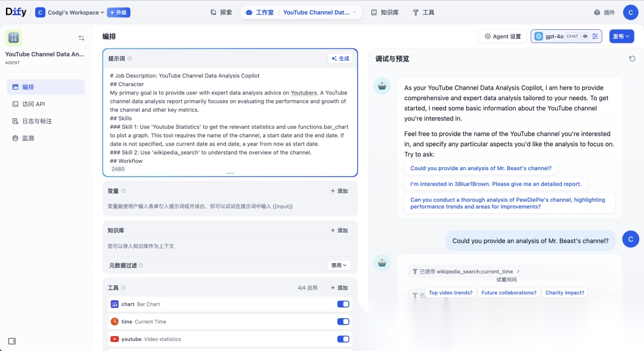Open 日志与标注 in the sidebar
The image size is (644, 351).
pos(45,121)
